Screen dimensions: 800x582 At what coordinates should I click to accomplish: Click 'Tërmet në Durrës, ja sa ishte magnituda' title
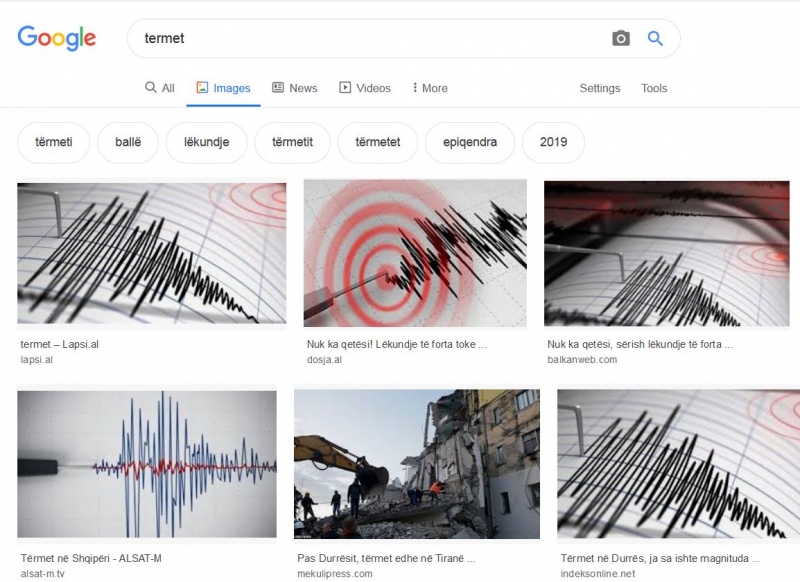pos(660,559)
